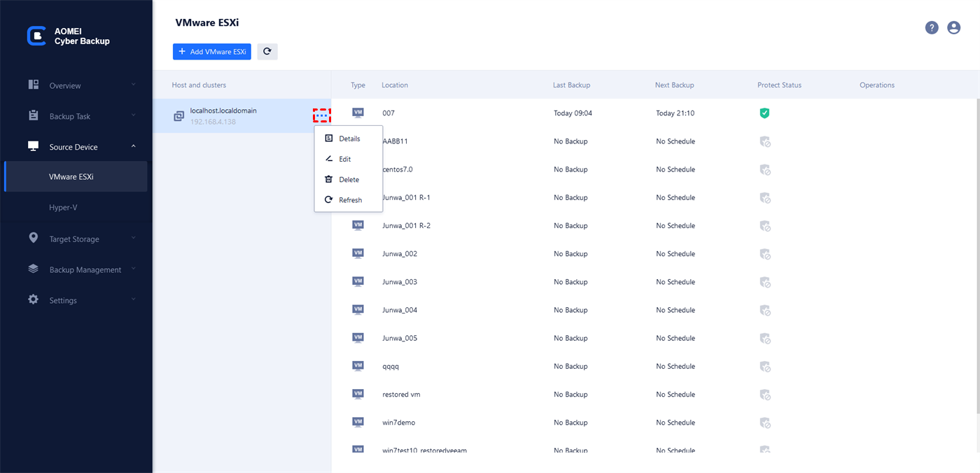The height and width of the screenshot is (473, 980).
Task: Click the VM type icon for Junwa_003
Action: click(x=358, y=281)
